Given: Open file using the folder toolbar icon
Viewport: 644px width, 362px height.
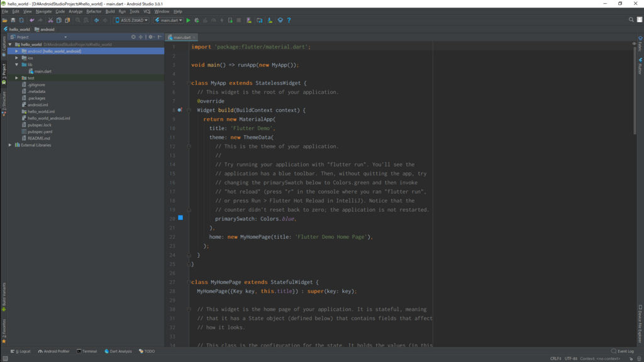Looking at the screenshot, I should coord(4,20).
